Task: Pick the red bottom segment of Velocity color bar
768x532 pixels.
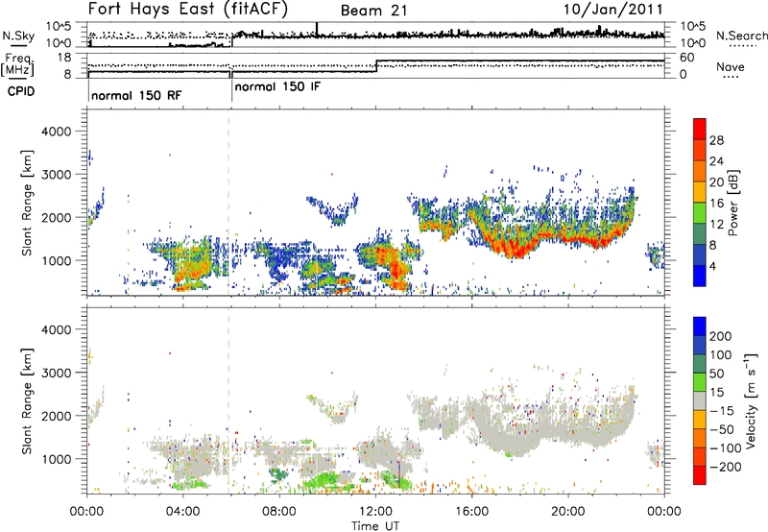Action: [x=700, y=475]
